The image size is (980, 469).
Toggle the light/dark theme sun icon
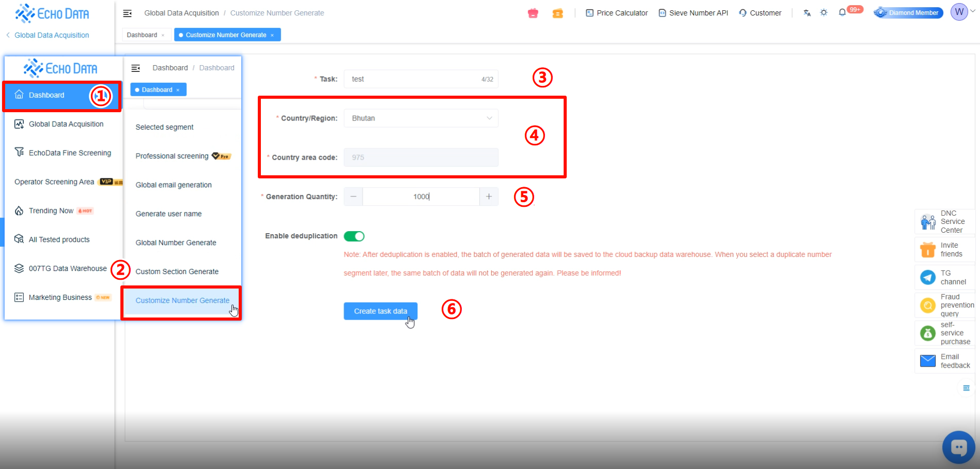coord(824,12)
